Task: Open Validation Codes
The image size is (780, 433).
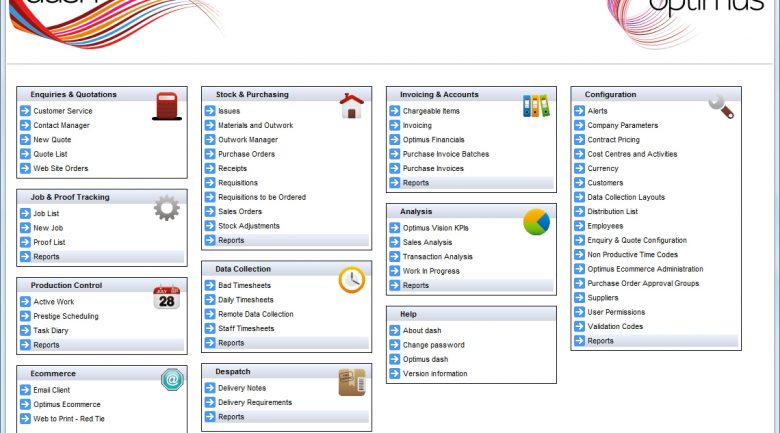Action: [x=615, y=326]
